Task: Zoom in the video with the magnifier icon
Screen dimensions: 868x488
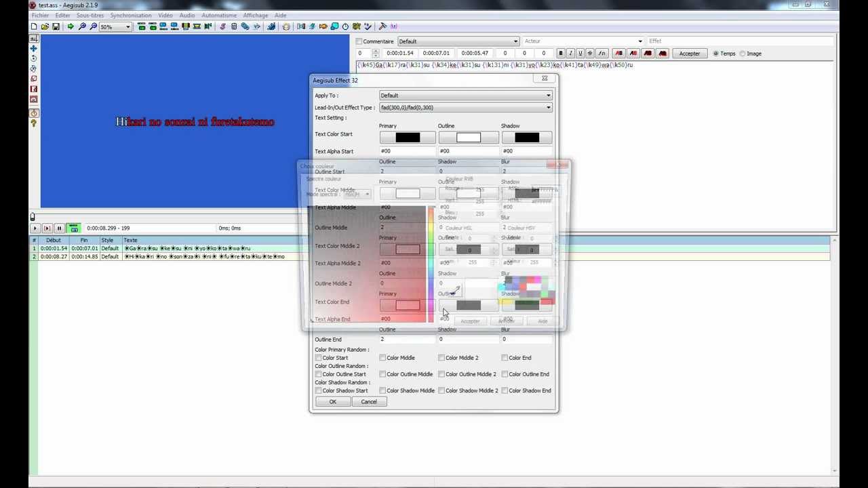Action: [82, 26]
